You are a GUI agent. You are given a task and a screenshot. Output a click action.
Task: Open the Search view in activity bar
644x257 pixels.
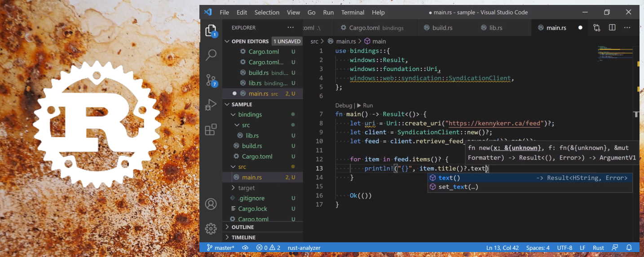click(211, 55)
